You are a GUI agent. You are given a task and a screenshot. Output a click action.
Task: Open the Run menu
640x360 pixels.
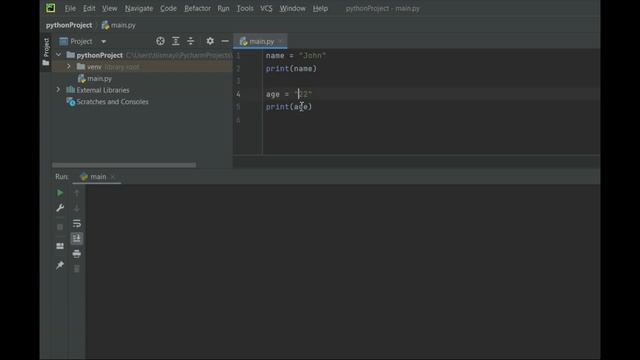tap(223, 9)
